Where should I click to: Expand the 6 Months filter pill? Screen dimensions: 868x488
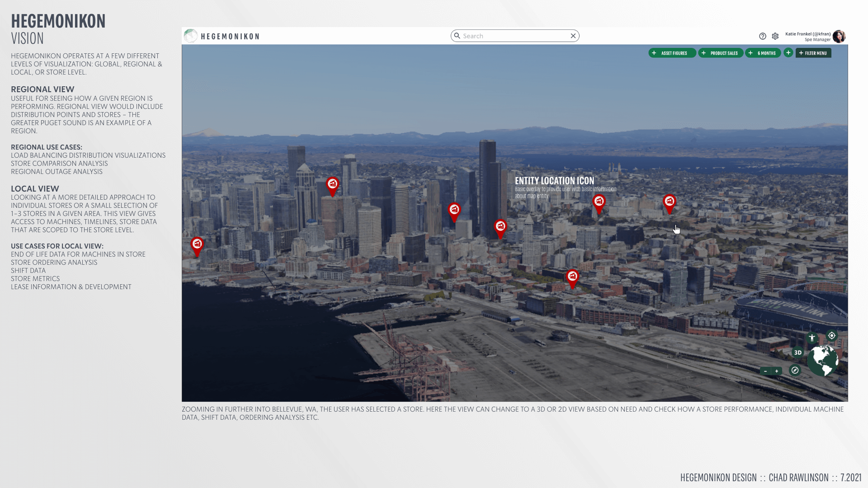[x=763, y=53]
